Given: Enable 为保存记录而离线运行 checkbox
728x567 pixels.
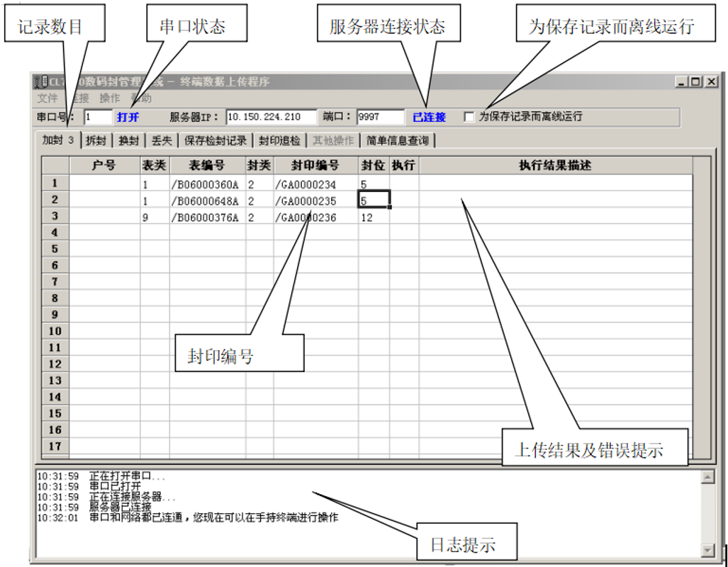Looking at the screenshot, I should 469,117.
